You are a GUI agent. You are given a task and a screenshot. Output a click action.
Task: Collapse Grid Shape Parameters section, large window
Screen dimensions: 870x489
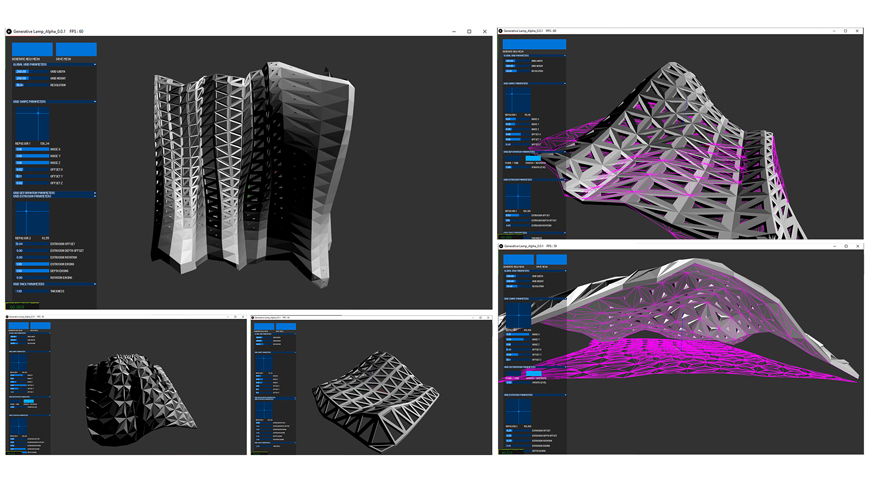54,102
